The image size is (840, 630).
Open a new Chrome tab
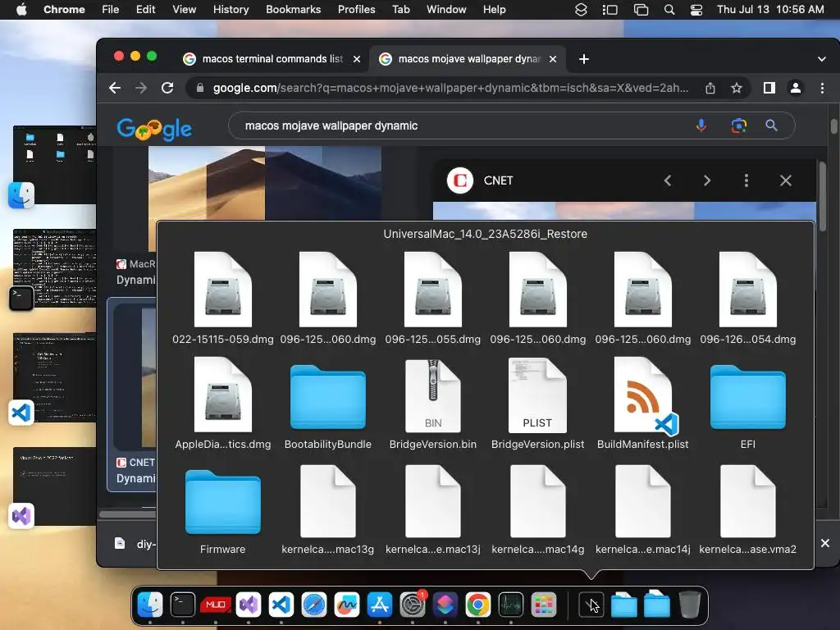point(584,59)
